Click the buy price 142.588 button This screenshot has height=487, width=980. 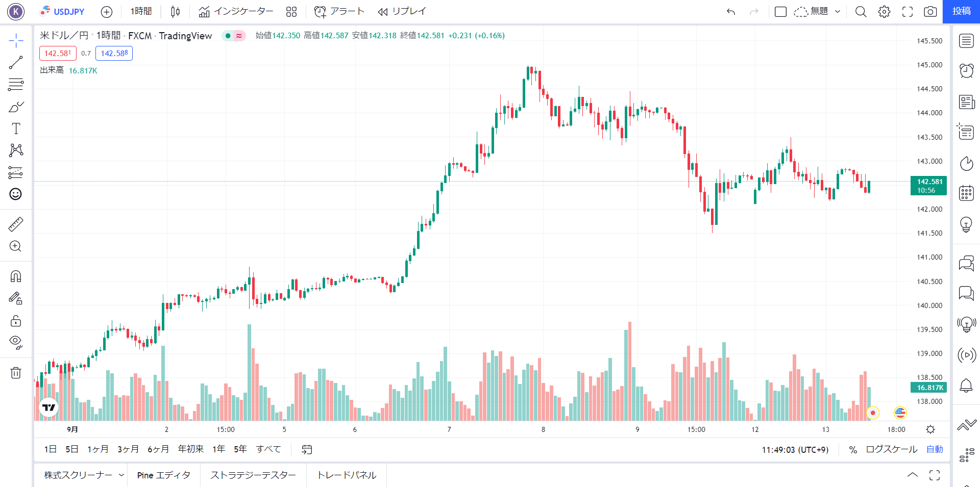coord(114,53)
